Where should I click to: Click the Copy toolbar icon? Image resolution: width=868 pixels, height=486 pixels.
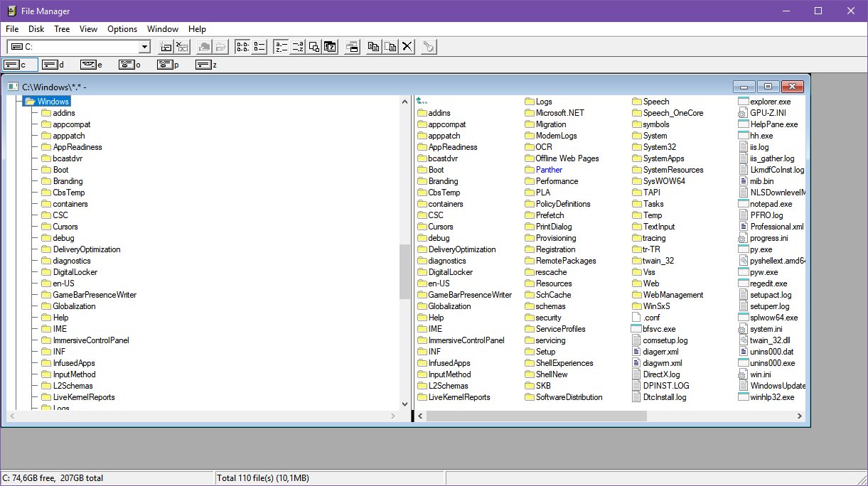pos(373,46)
